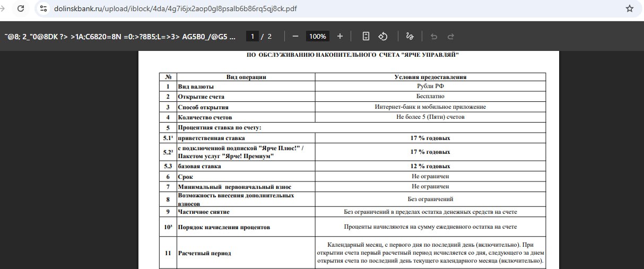Viewport: 644px width, 269px height.
Task: Select the fit to page icon
Action: (365, 36)
